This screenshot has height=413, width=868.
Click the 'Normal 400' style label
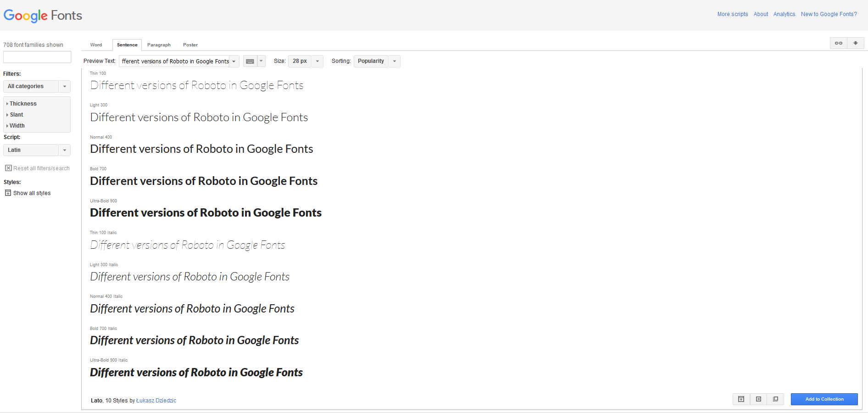[x=101, y=137]
